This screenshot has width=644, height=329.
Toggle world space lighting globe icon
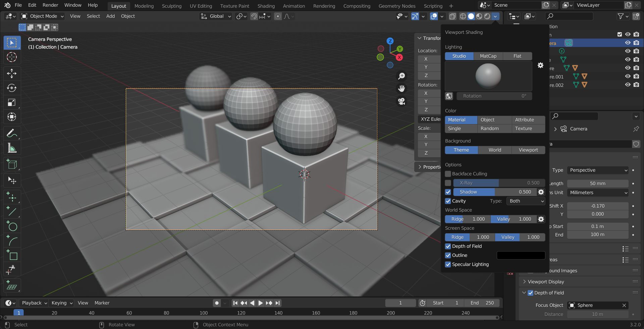click(449, 96)
